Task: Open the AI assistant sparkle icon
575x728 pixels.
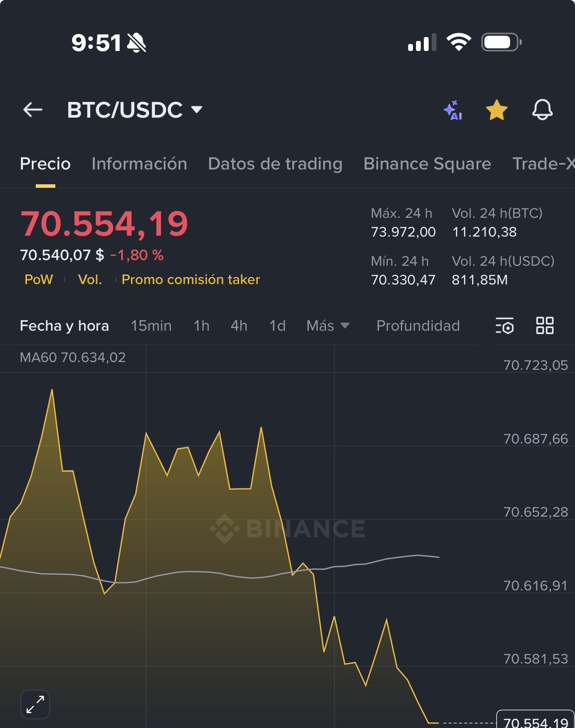Action: coord(453,110)
